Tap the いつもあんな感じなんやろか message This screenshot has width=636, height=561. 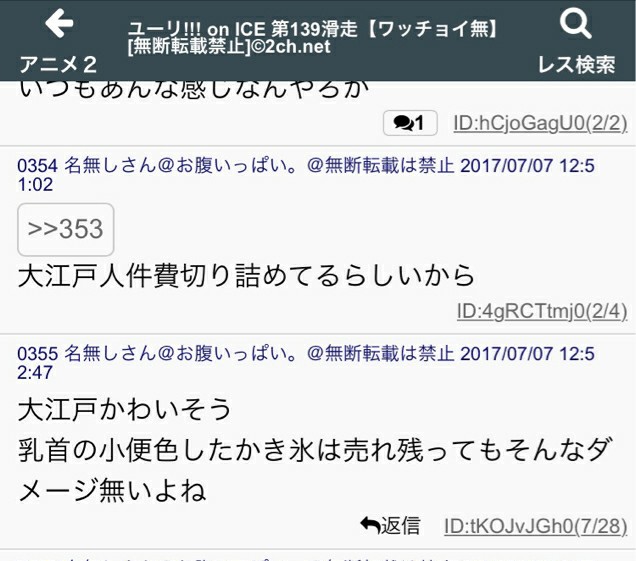point(194,89)
